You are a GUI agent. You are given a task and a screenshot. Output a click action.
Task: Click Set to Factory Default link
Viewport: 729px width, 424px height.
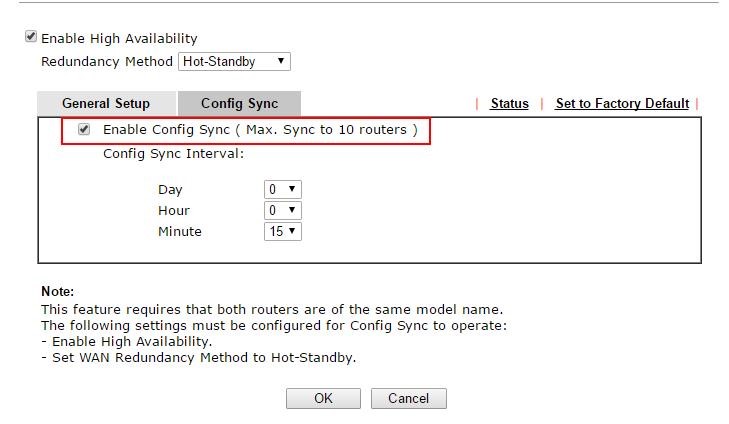coord(622,103)
